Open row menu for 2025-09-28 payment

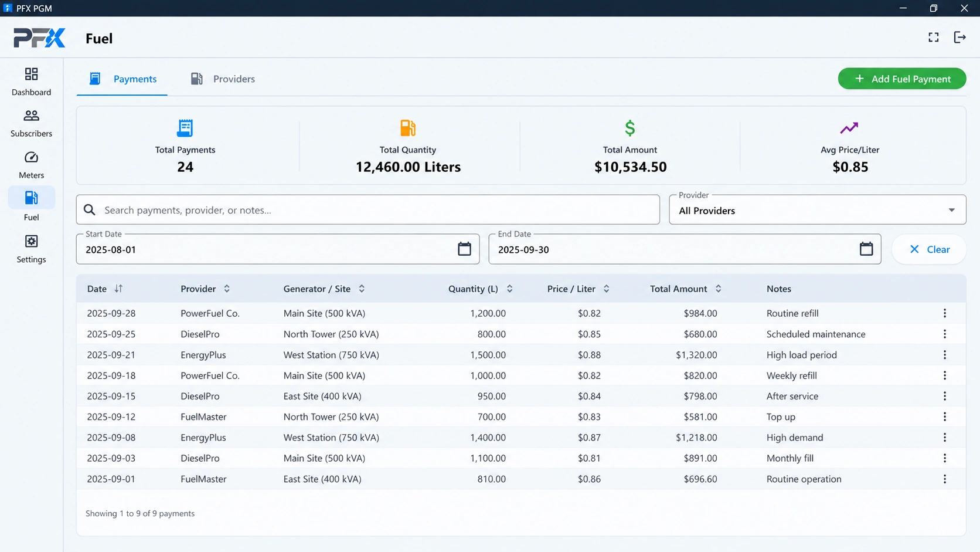click(x=945, y=313)
